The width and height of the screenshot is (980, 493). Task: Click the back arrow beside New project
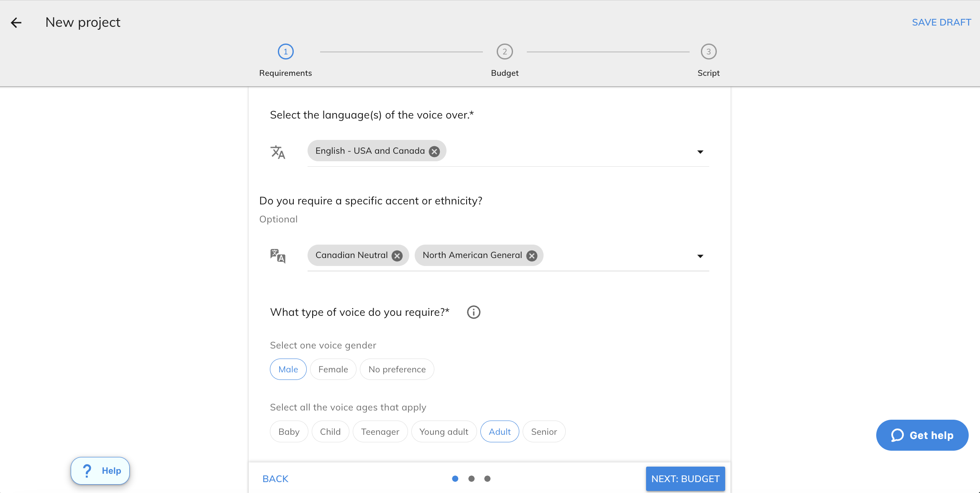point(16,23)
